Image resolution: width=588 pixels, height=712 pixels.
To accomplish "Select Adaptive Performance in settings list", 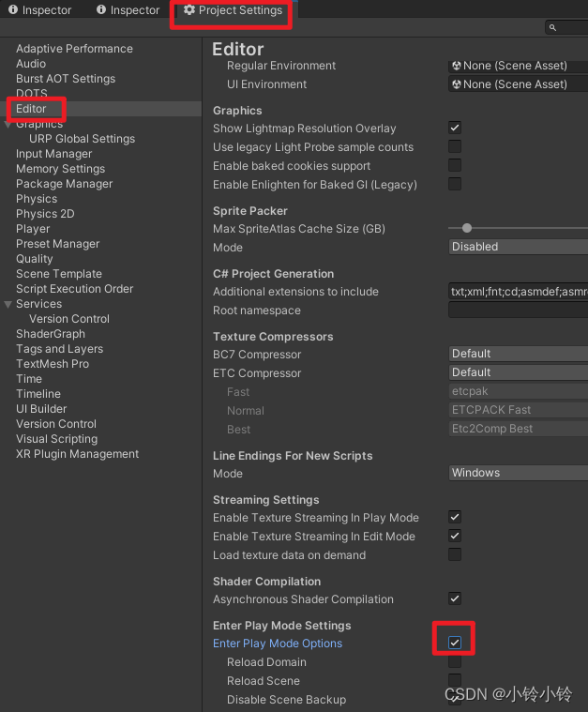I will point(74,49).
